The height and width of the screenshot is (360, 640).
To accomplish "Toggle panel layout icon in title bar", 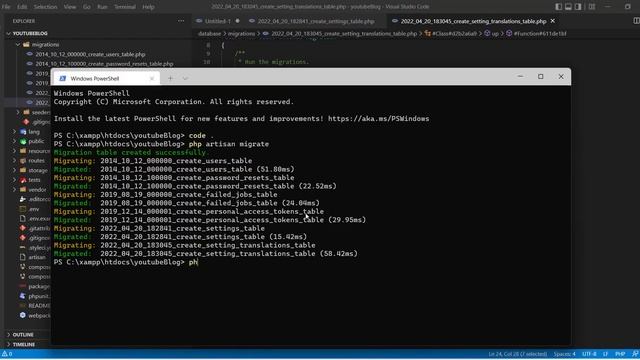I will [x=568, y=7].
